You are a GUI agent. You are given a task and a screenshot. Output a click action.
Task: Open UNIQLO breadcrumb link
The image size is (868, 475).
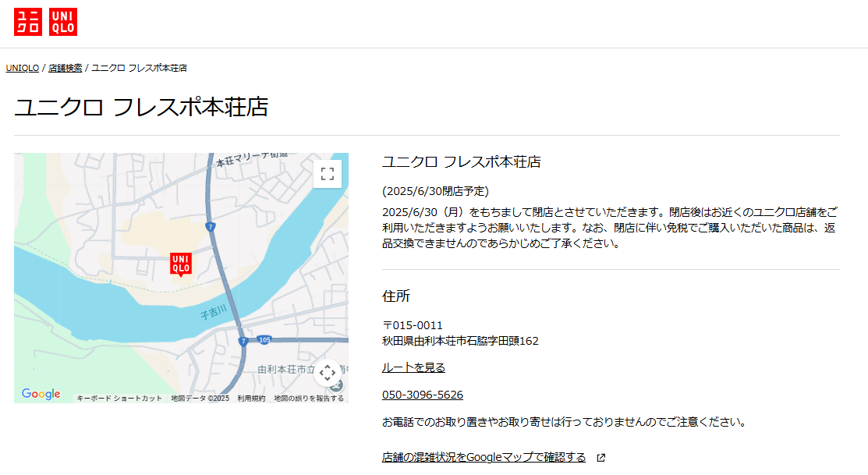tap(22, 68)
